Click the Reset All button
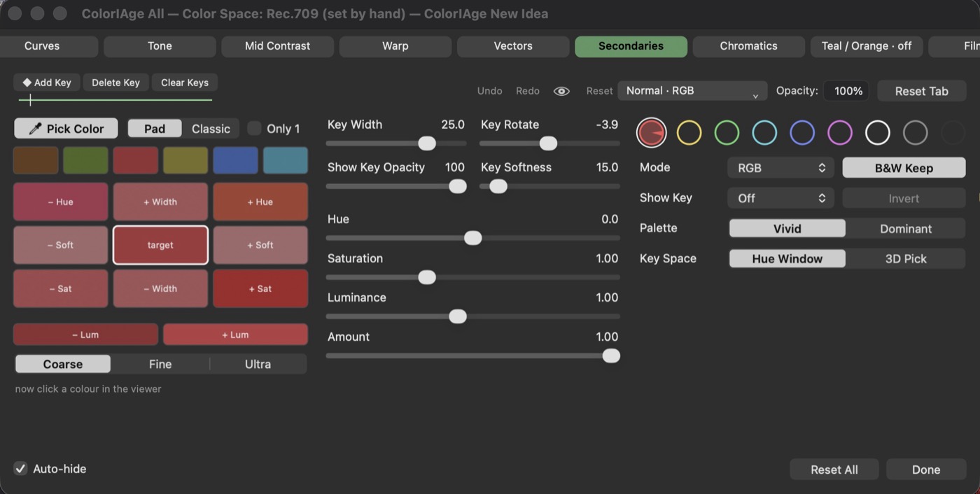The width and height of the screenshot is (980, 494). 834,470
